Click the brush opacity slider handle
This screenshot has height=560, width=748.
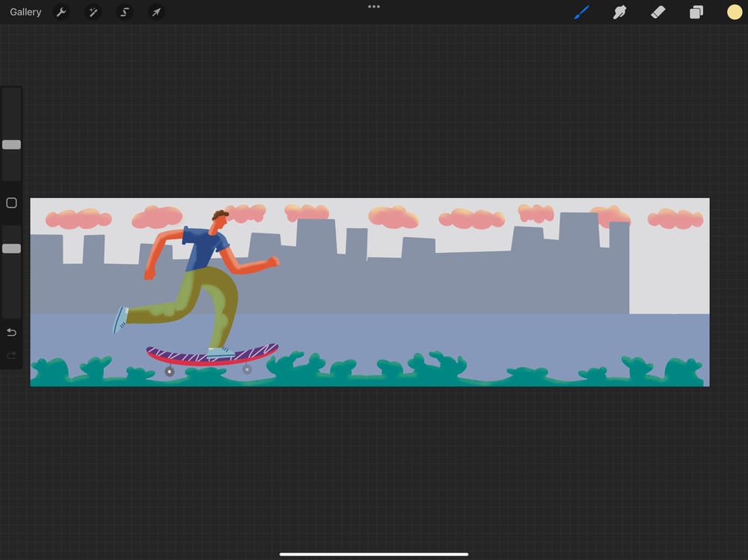11,248
